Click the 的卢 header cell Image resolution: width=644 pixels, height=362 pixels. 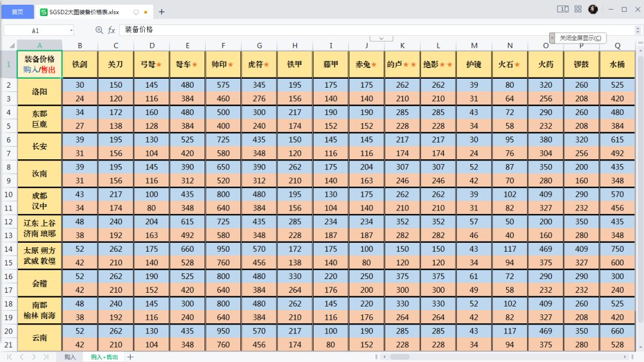[402, 64]
